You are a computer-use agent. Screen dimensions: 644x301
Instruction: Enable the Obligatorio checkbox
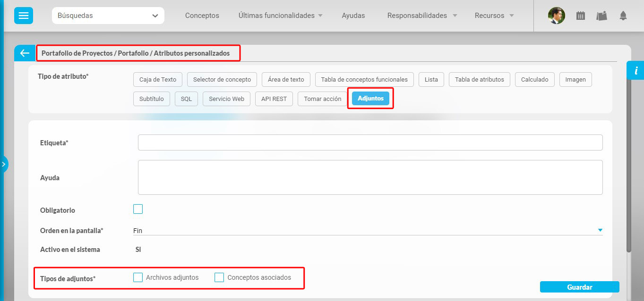tap(138, 209)
